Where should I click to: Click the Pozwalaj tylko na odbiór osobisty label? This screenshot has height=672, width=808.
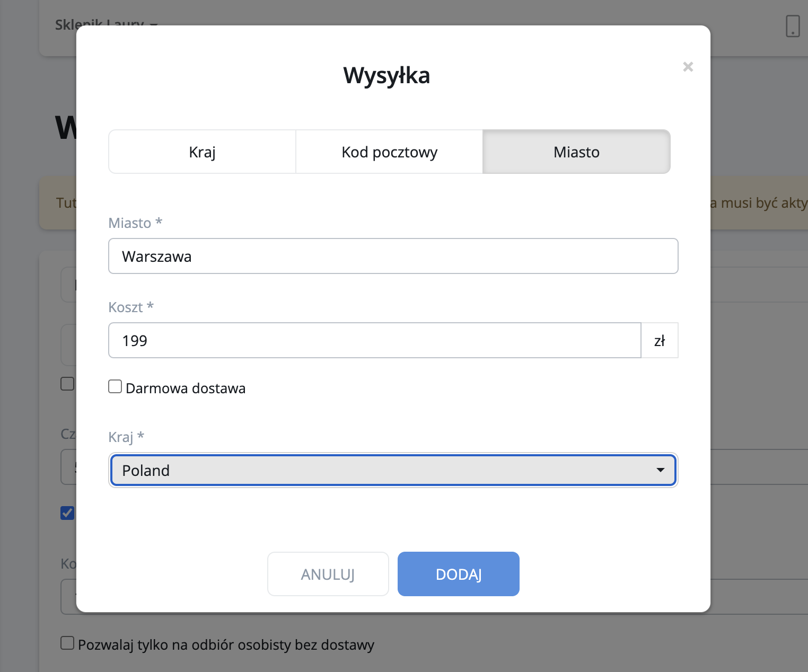click(x=226, y=645)
